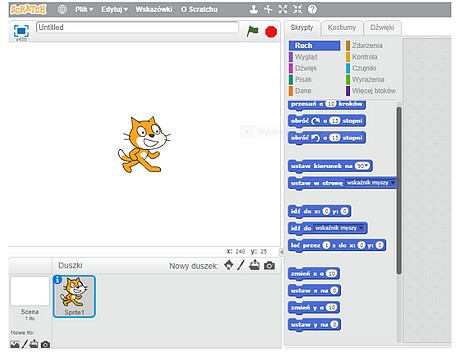Image resolution: width=460 pixels, height=361 pixels.
Task: Open block help question mark icon
Action: tap(312, 9)
